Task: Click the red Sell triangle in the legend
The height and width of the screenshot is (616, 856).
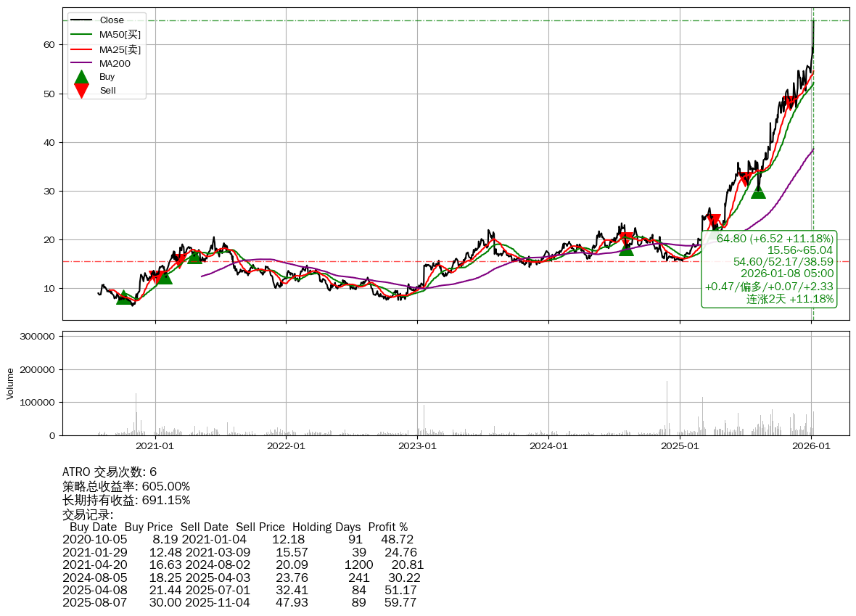Action: (82, 91)
